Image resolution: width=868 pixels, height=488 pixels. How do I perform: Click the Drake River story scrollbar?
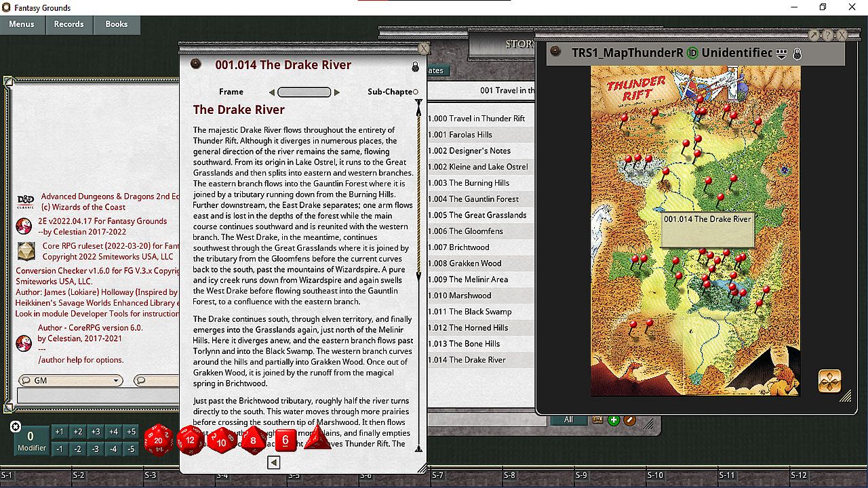coord(418,274)
